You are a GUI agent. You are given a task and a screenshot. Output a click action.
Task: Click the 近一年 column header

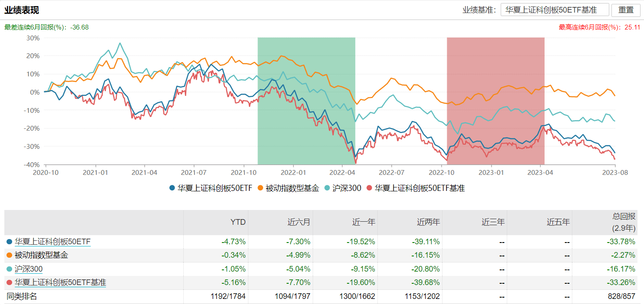pyautogui.click(x=364, y=222)
